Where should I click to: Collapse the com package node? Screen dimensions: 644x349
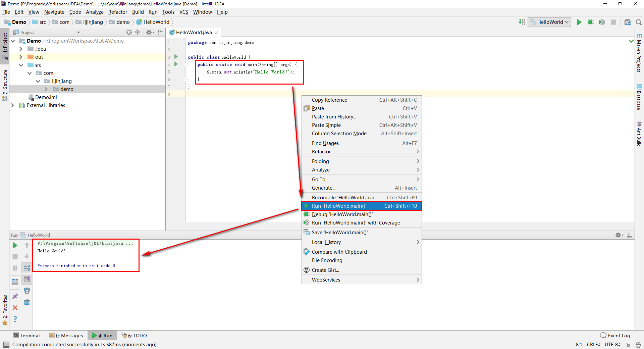click(x=30, y=73)
